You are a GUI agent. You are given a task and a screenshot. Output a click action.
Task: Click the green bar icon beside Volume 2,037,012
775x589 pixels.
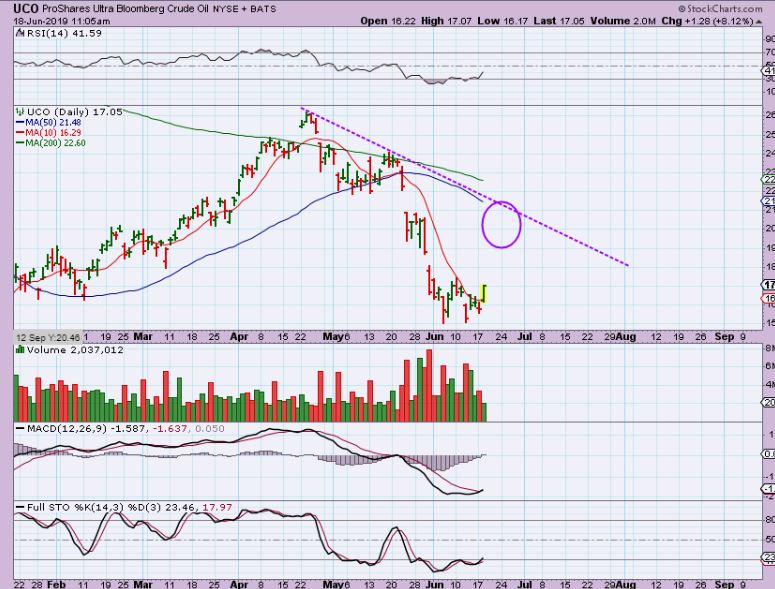click(x=20, y=349)
